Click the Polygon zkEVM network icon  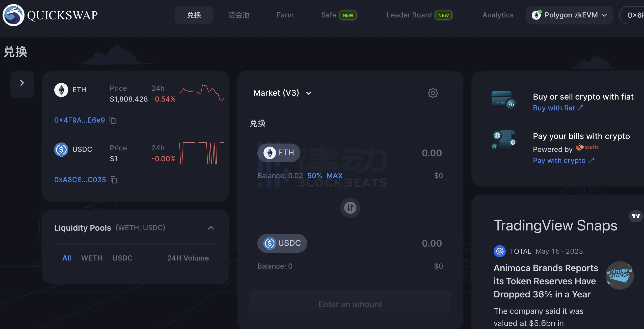click(536, 15)
